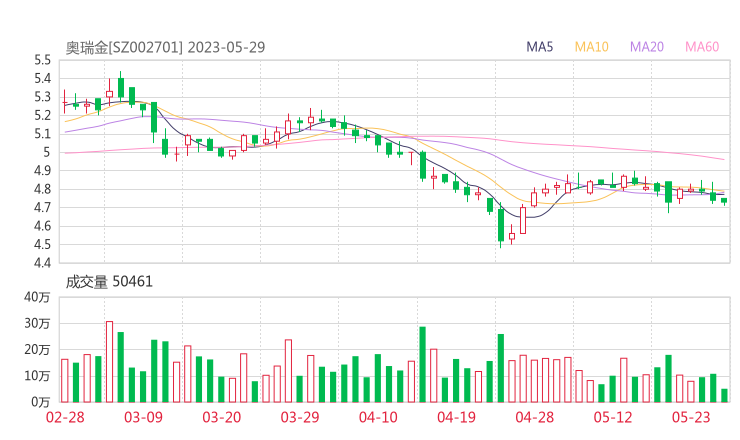Screen dimensions: 740x440
Task: Toggle the MA10 moving average legend
Action: [x=592, y=47]
